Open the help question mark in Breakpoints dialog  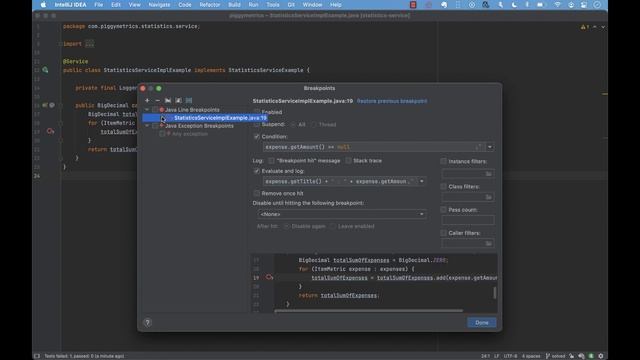click(x=147, y=322)
